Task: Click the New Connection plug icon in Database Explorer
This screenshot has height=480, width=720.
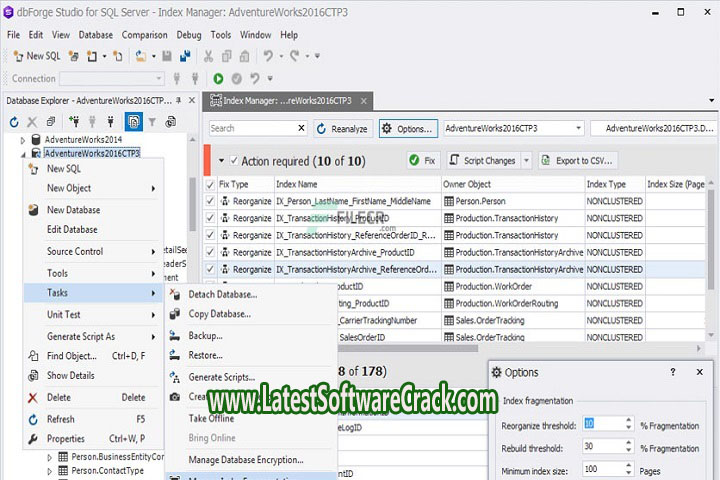Action: (x=74, y=122)
